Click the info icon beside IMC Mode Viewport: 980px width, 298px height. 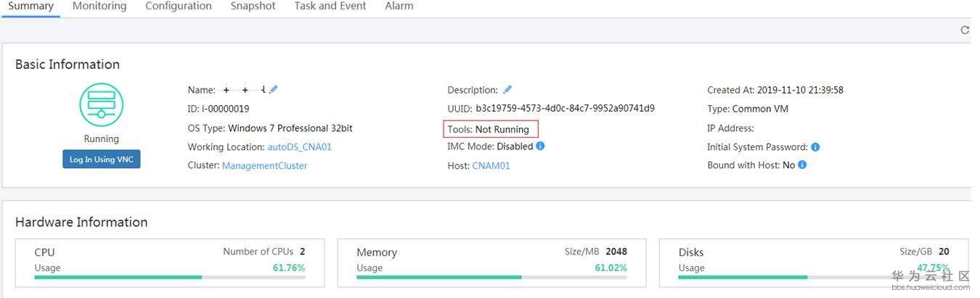tap(540, 146)
